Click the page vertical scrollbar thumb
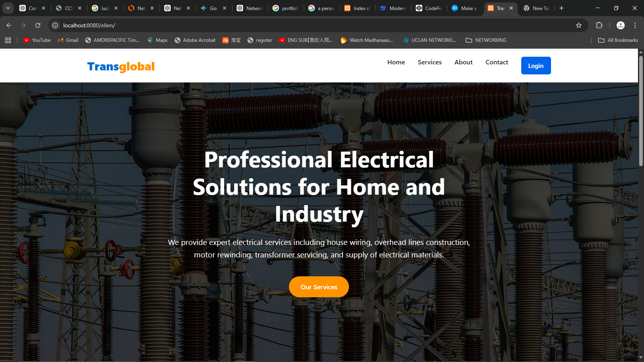Viewport: 644px width, 362px height. tap(641, 111)
